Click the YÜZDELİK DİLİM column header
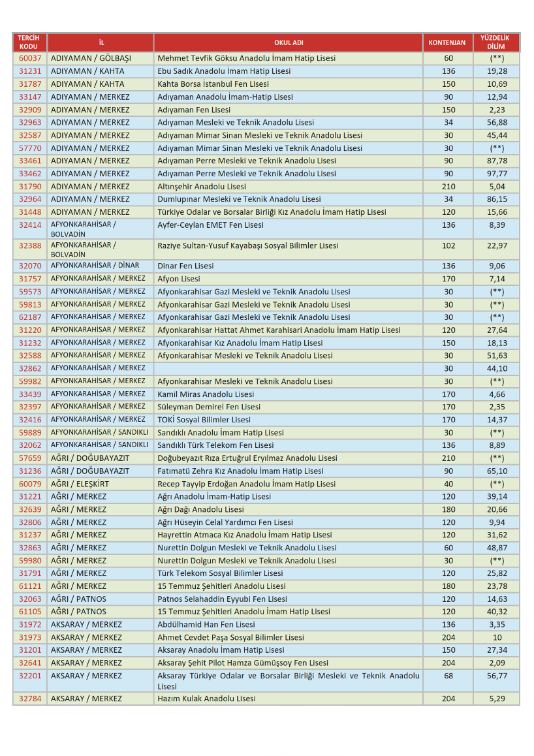The image size is (534, 756). click(496, 42)
